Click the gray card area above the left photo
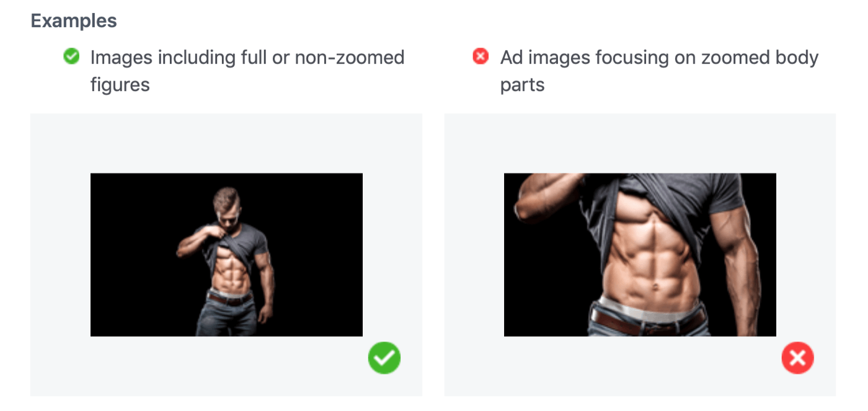Viewport: 868px width, 411px height. tap(226, 143)
